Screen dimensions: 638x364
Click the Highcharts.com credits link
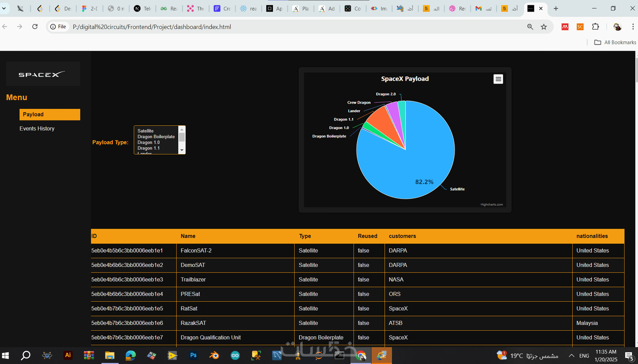tap(491, 205)
